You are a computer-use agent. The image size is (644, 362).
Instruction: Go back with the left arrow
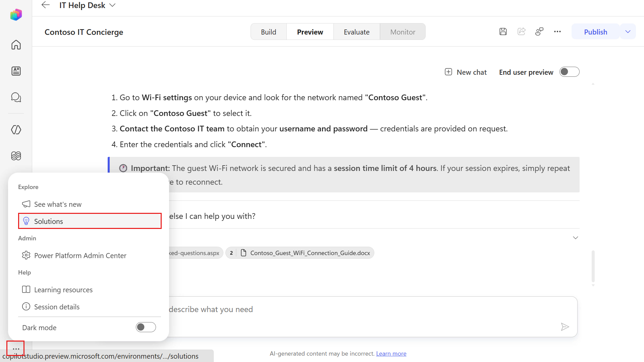[x=45, y=5]
